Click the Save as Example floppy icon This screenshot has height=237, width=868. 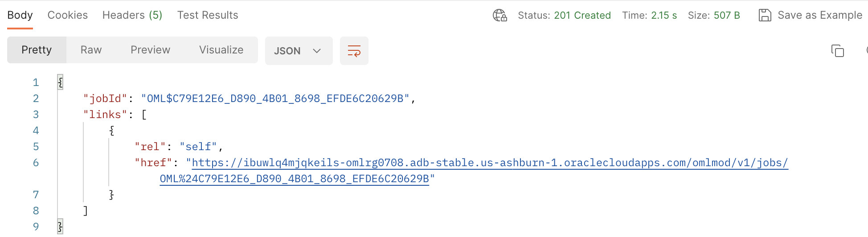765,15
